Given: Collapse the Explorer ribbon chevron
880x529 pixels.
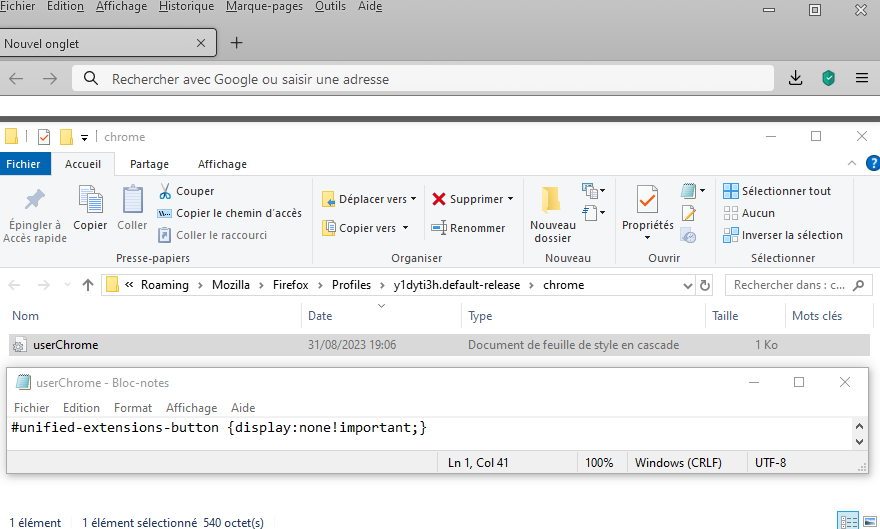Looking at the screenshot, I should 851,163.
